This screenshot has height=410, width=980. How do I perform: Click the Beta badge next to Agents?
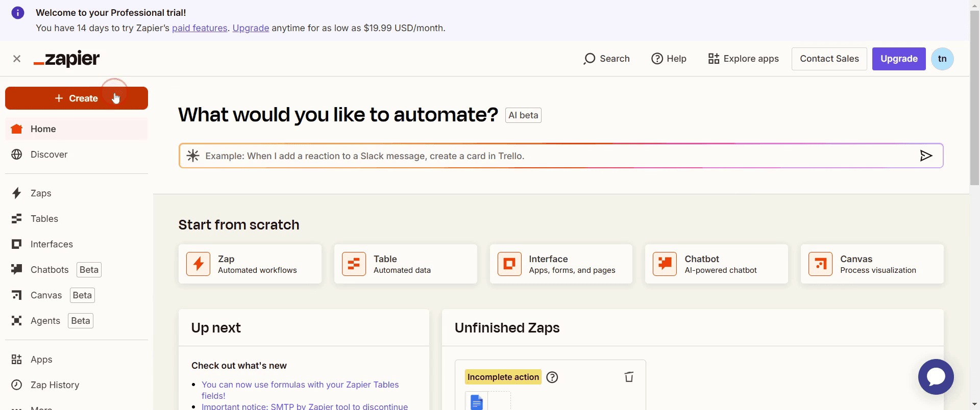pyautogui.click(x=81, y=321)
